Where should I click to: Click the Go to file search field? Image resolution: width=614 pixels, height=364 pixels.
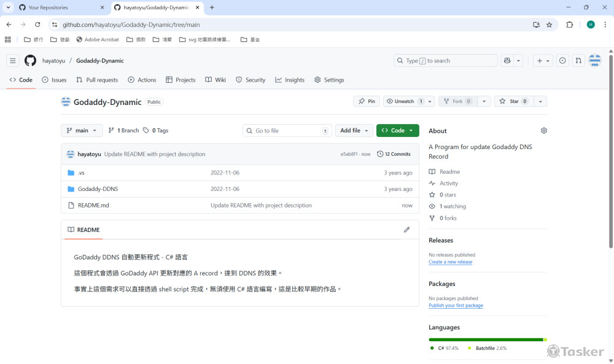pyautogui.click(x=287, y=131)
